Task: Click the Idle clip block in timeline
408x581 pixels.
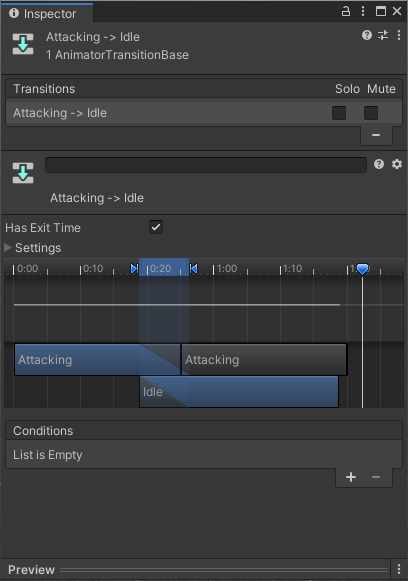Action: tap(239, 392)
